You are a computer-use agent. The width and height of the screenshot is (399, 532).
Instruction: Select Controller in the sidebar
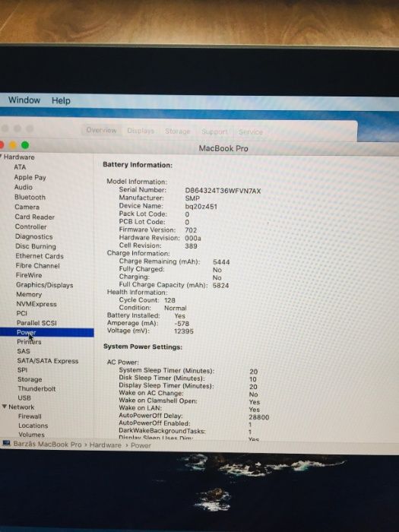point(30,226)
